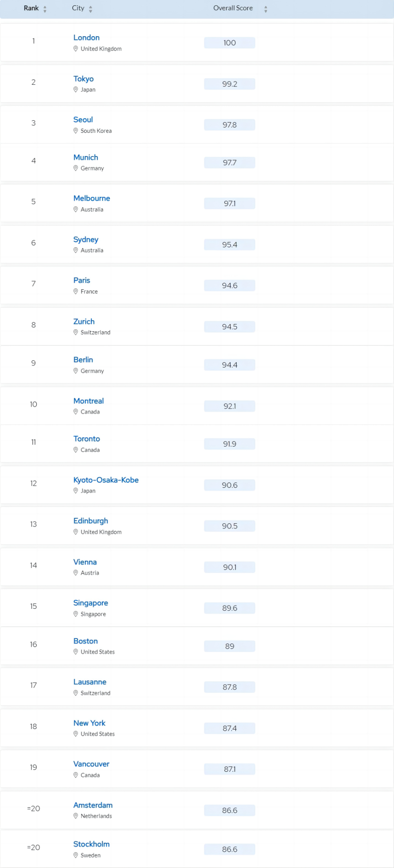
Task: Open the Kyoto-Osaka-Kobe city link
Action: tap(106, 480)
